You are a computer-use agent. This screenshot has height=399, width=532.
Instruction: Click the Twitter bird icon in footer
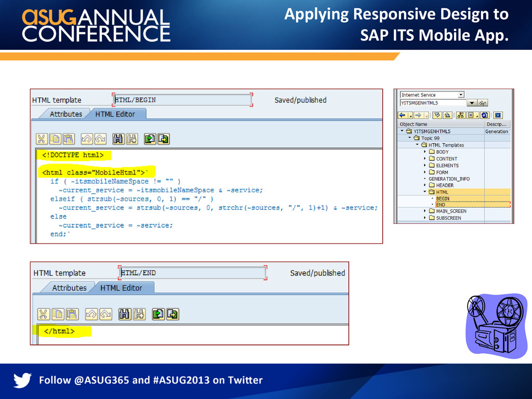(22, 380)
